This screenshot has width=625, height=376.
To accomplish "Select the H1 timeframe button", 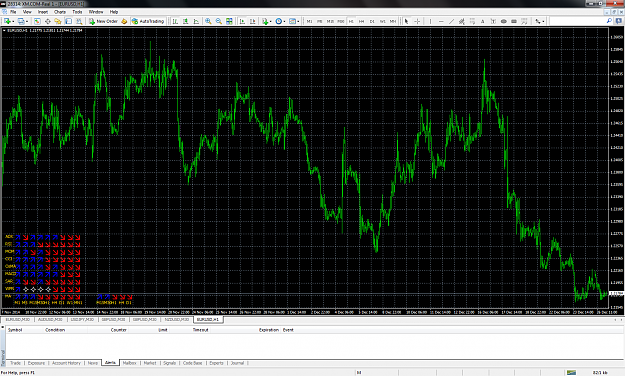I will [x=351, y=21].
